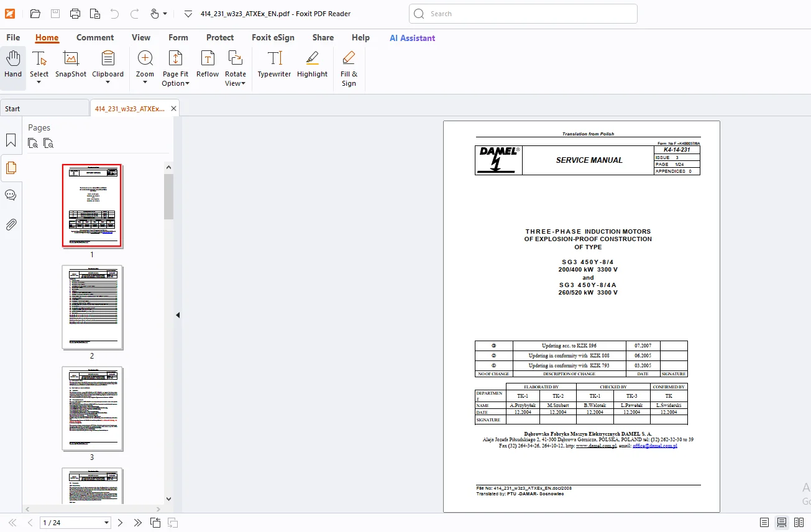Viewport: 811px width, 532px height.
Task: Choose the SnapShot tool
Action: [x=71, y=65]
